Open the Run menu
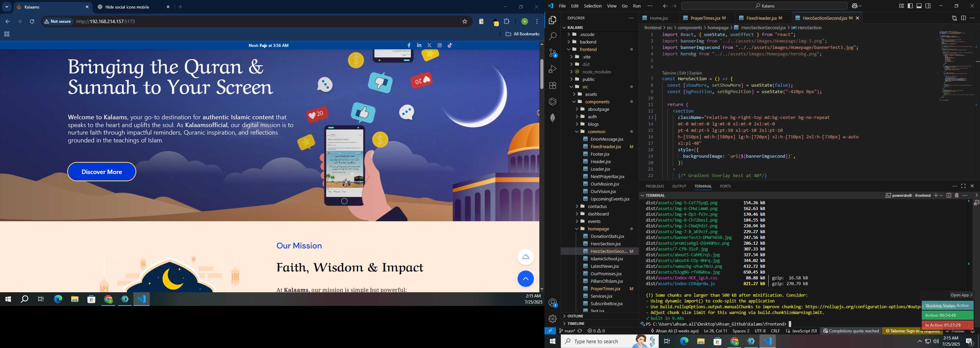 [x=637, y=6]
